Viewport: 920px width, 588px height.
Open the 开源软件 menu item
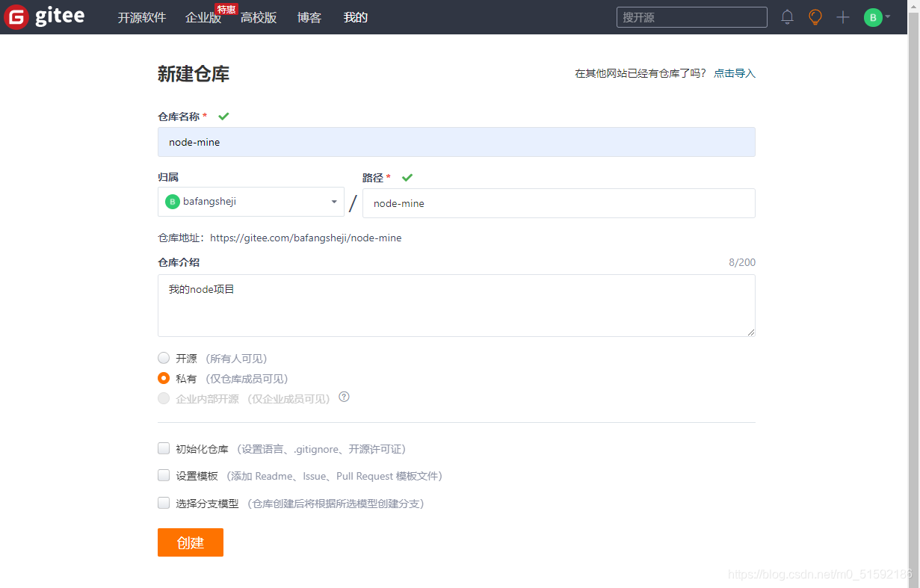[142, 17]
